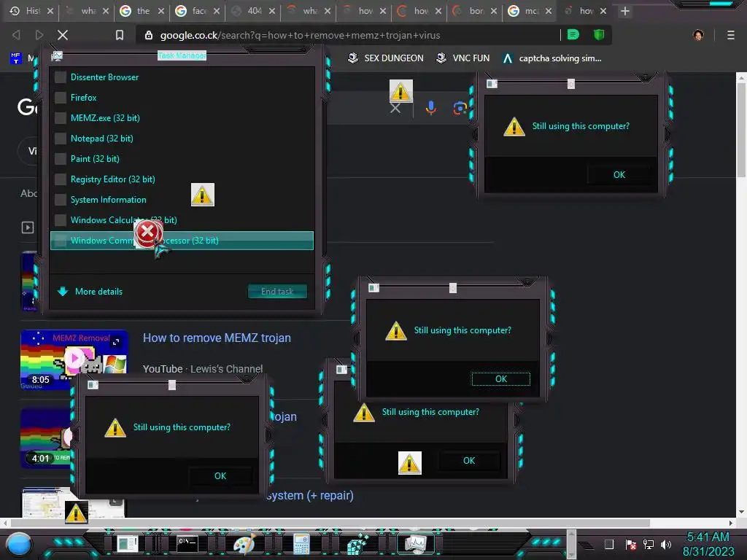
Task: Open Registry Editor taskbar icon
Action: (x=357, y=544)
